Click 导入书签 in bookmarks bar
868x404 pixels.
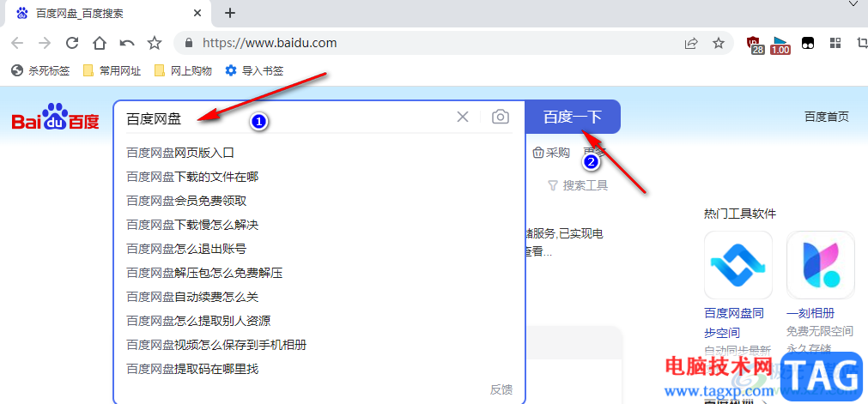point(255,71)
